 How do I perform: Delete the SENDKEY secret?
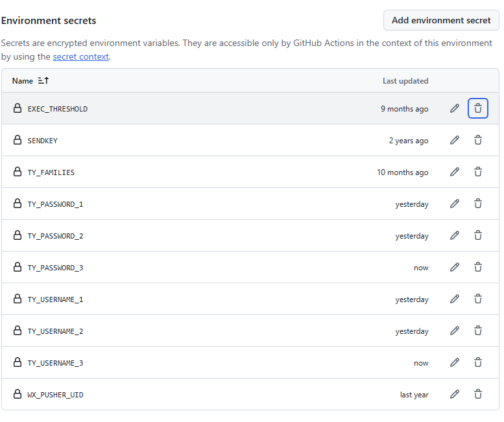[x=478, y=140]
